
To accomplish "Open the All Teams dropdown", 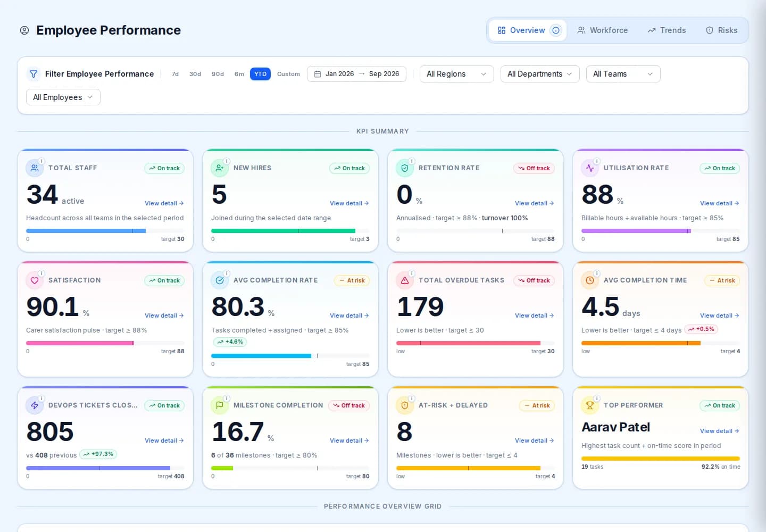I will [x=623, y=74].
